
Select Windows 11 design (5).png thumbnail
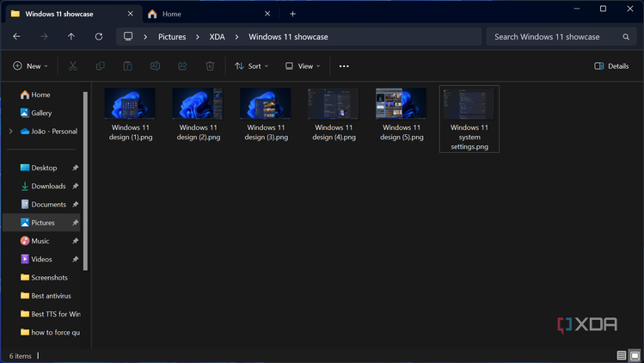pyautogui.click(x=402, y=103)
